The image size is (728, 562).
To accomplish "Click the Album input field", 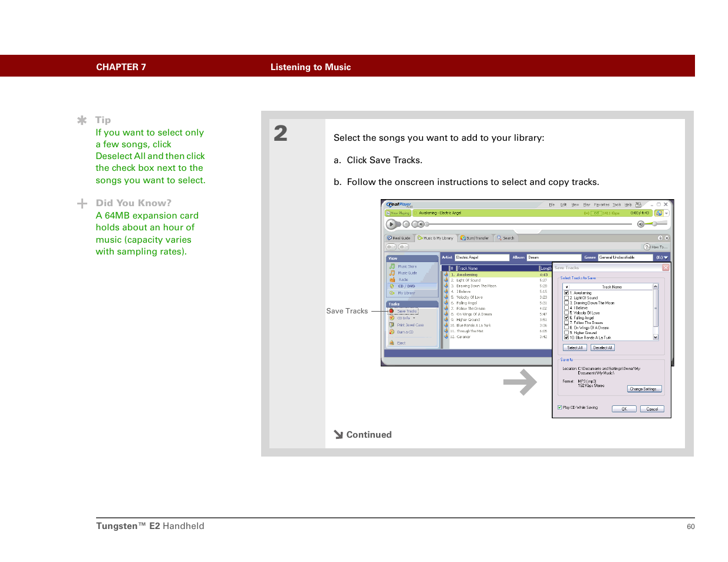I will pos(554,257).
